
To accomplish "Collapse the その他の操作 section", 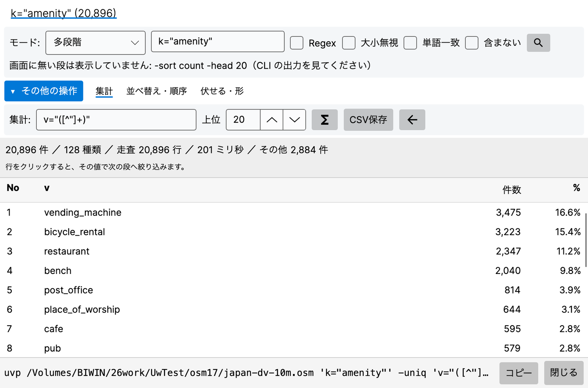I will 44,91.
